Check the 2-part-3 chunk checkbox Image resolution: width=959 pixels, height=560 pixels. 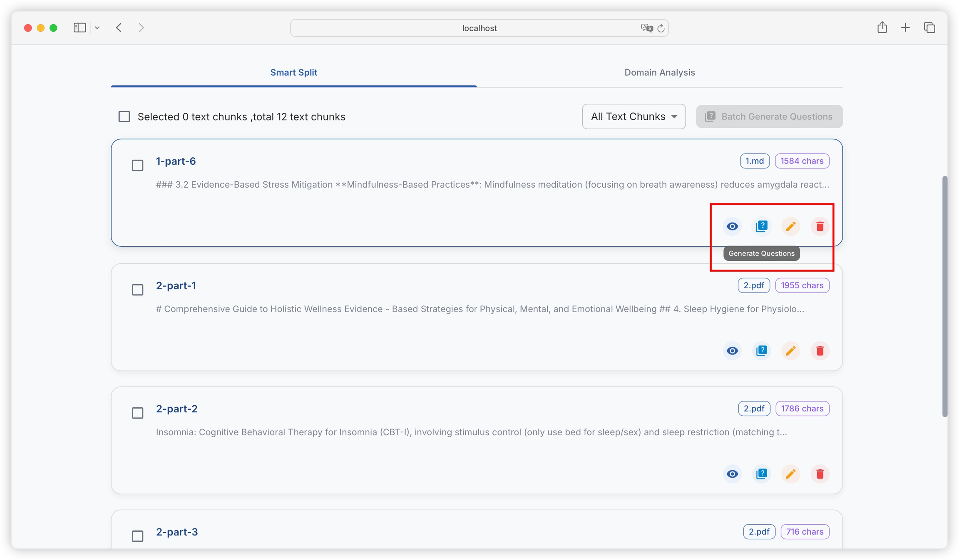[x=137, y=536]
